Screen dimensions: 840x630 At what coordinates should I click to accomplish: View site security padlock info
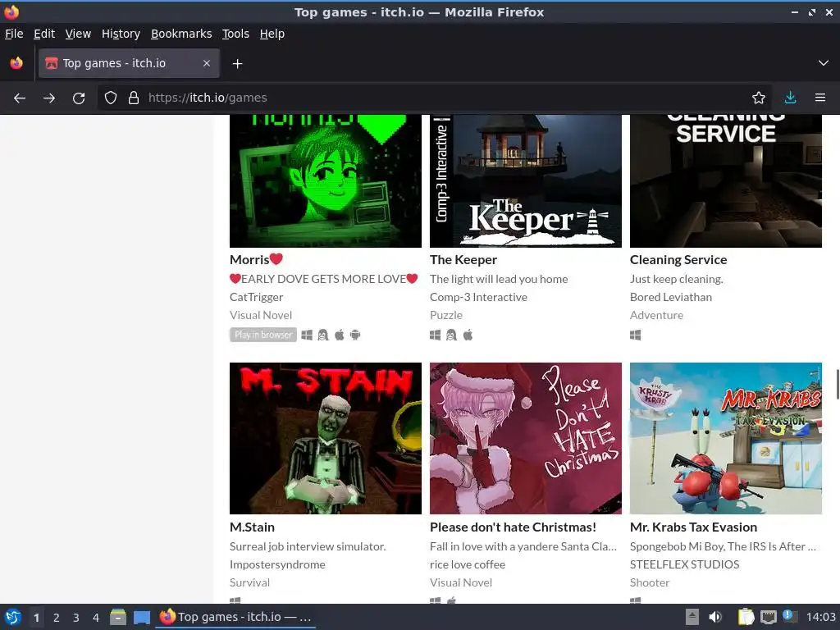(134, 98)
